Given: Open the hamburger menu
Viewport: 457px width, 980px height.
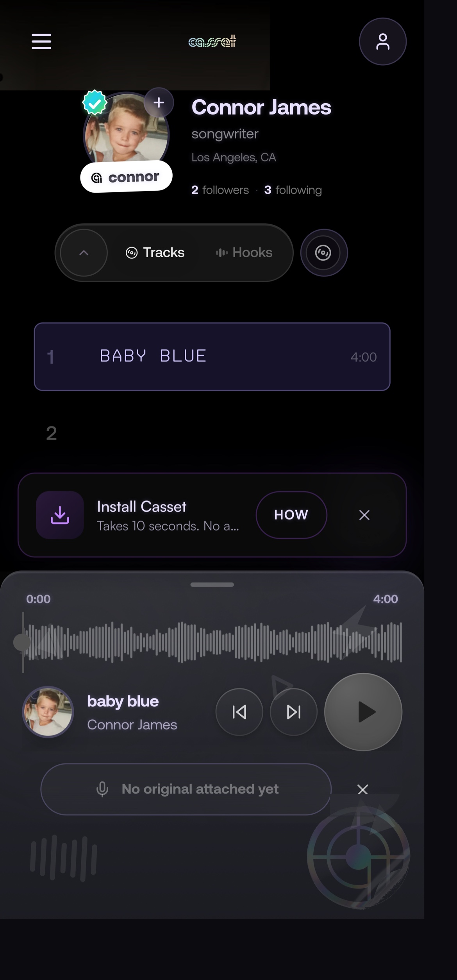Looking at the screenshot, I should click(41, 41).
